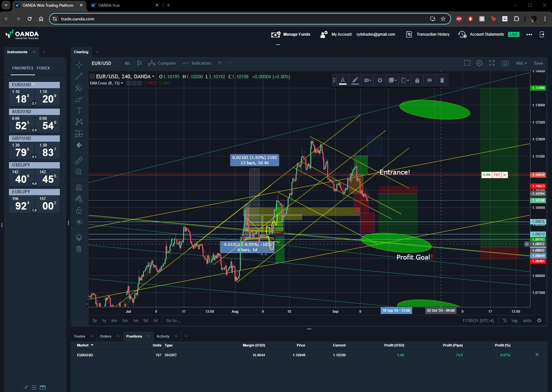Expand the EUR/USD, 240, OANDA symbol dropdown
Screen dimensions: 552x392
(x=153, y=76)
